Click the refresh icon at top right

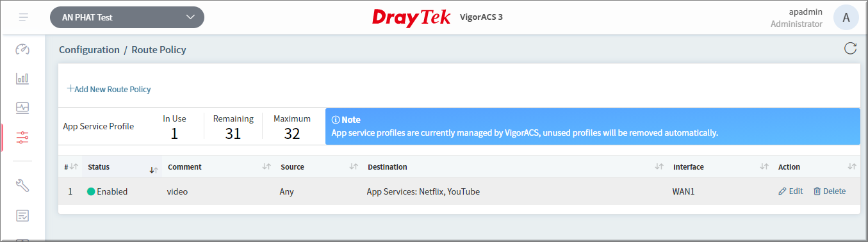tap(850, 49)
